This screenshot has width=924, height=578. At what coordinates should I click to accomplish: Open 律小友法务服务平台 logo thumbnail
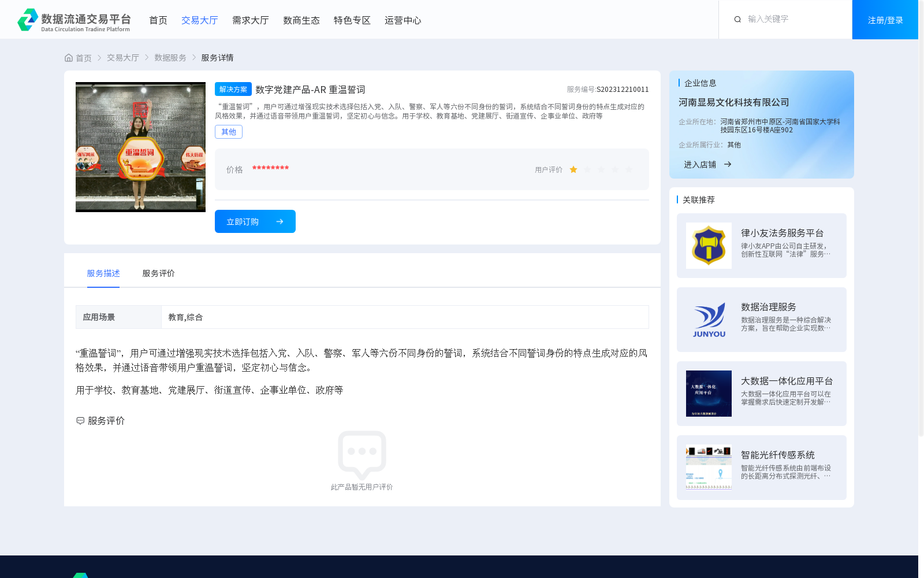pyautogui.click(x=709, y=246)
